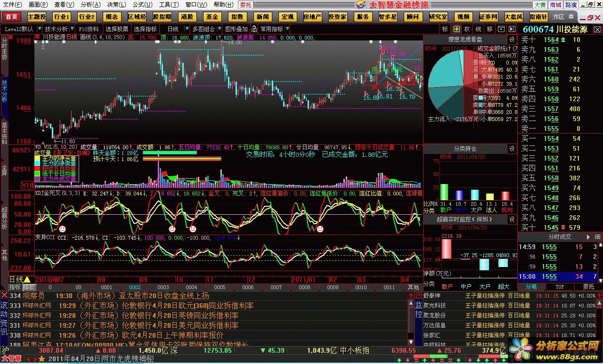Screen dimensions: 603x364
Task: Select the 其他 indicator tab
Action: [x=413, y=287]
